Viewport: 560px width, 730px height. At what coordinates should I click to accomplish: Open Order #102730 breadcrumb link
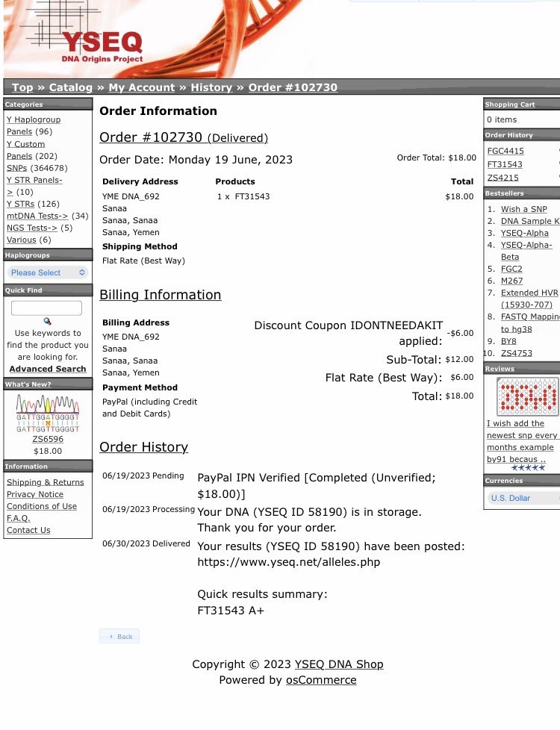(x=293, y=87)
